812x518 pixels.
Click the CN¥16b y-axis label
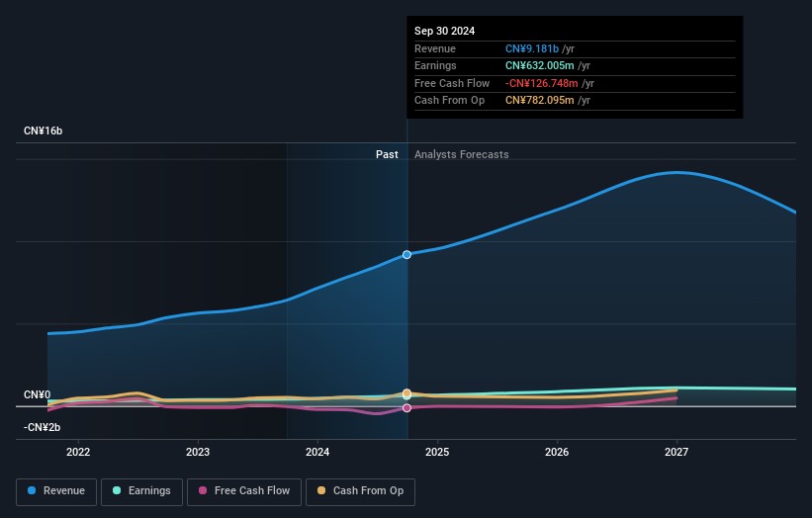pos(43,130)
